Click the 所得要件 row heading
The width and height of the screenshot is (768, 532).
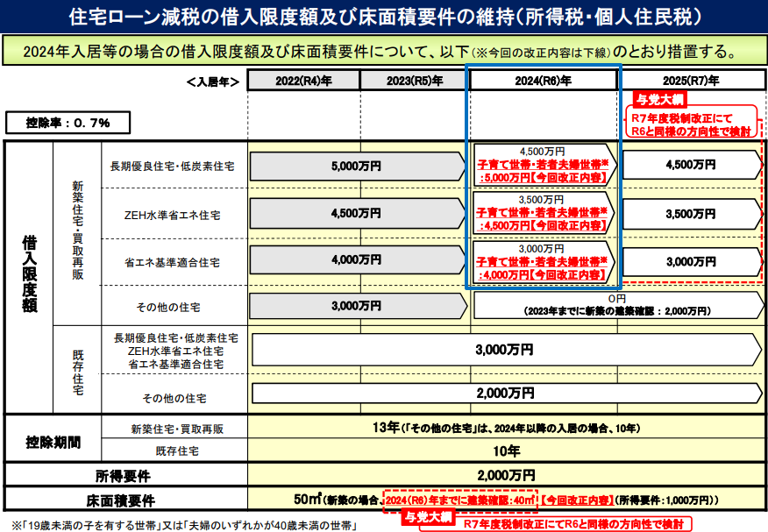click(x=123, y=475)
